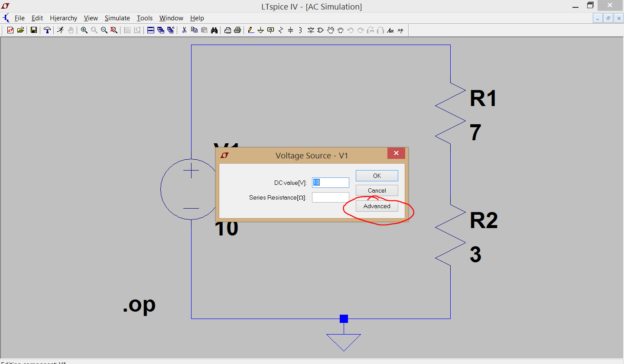Zoom out with the magnifier minus icon
Image resolution: width=624 pixels, height=364 pixels.
104,30
